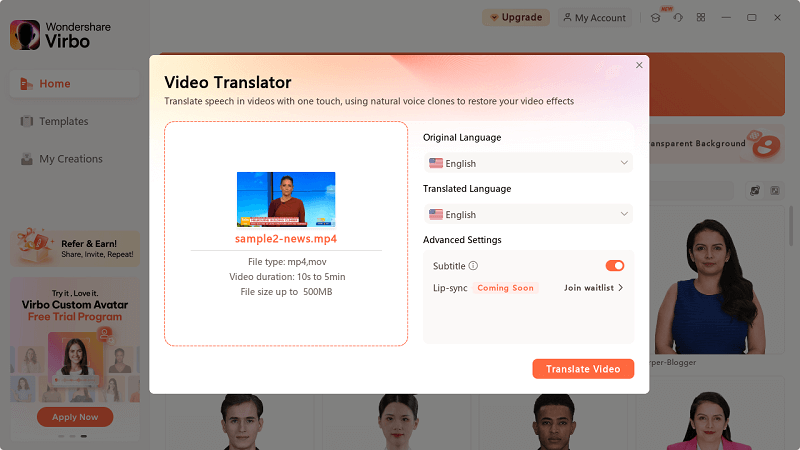This screenshot has width=800, height=450.
Task: Click Apply Now on the avatar trial
Action: (75, 417)
